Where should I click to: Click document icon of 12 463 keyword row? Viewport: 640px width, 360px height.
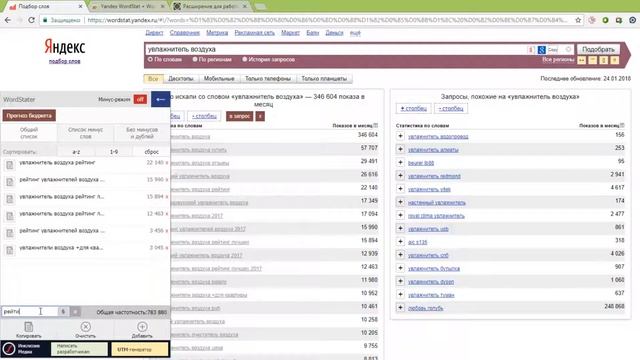coord(9,216)
